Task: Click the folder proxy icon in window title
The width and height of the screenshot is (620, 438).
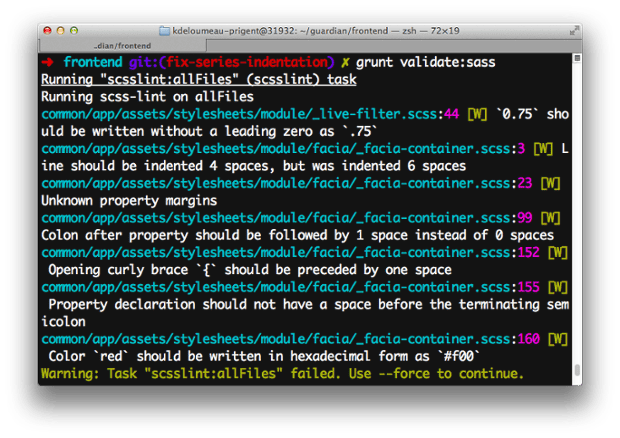Action: pos(167,31)
